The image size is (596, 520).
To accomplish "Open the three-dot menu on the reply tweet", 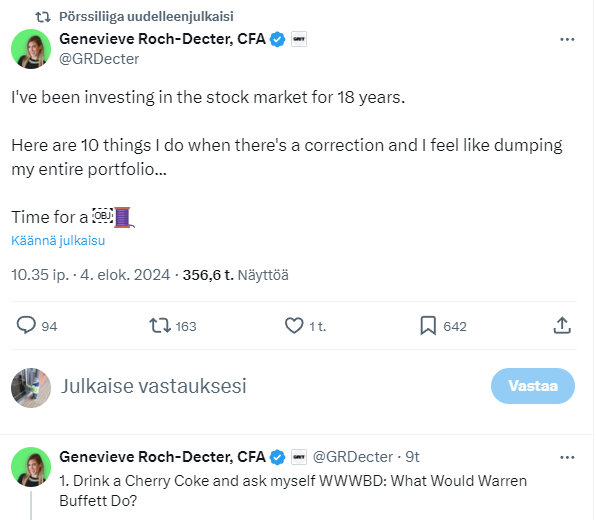I will click(567, 457).
